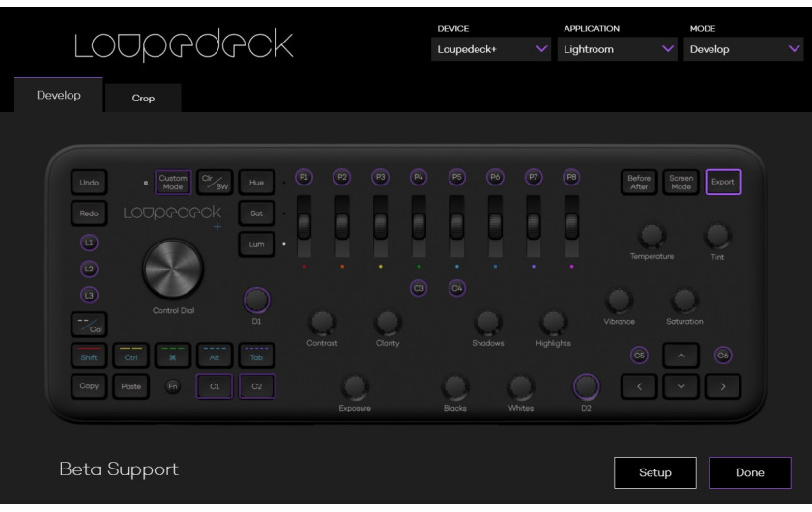
Task: Click the Contrast knob
Action: point(322,322)
